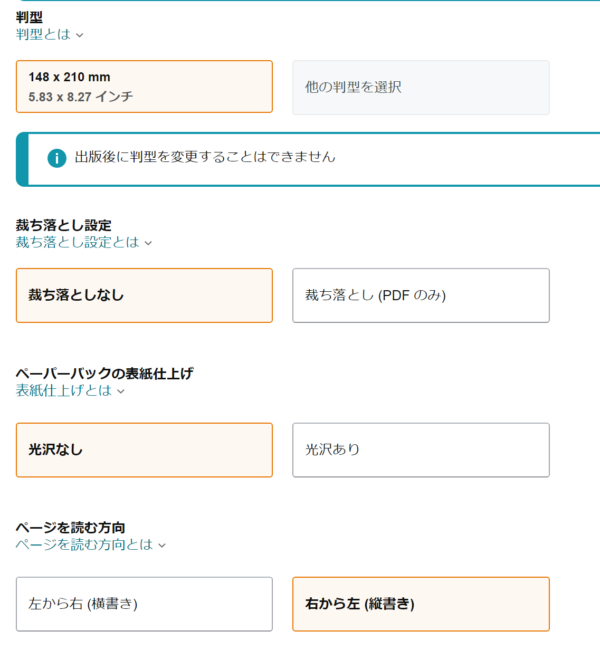600x650 pixels.
Task: Select 裁ち落とし (PDF のみ) bleed option
Action: click(x=421, y=295)
